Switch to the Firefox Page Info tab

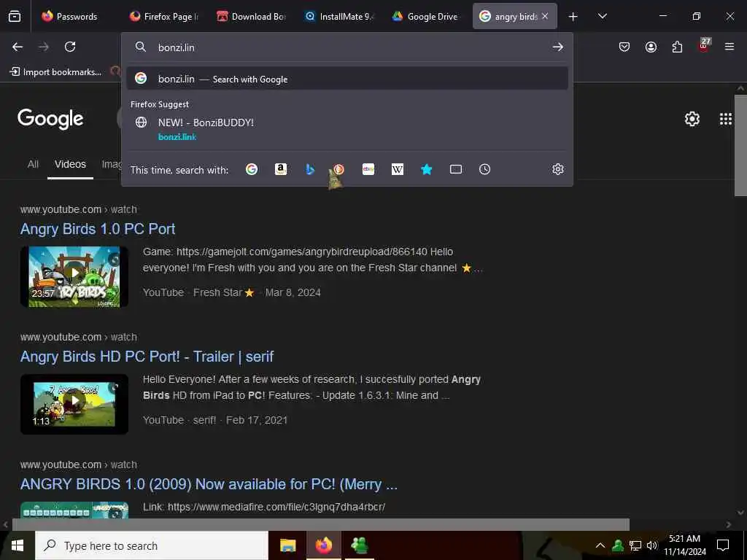coord(164,16)
